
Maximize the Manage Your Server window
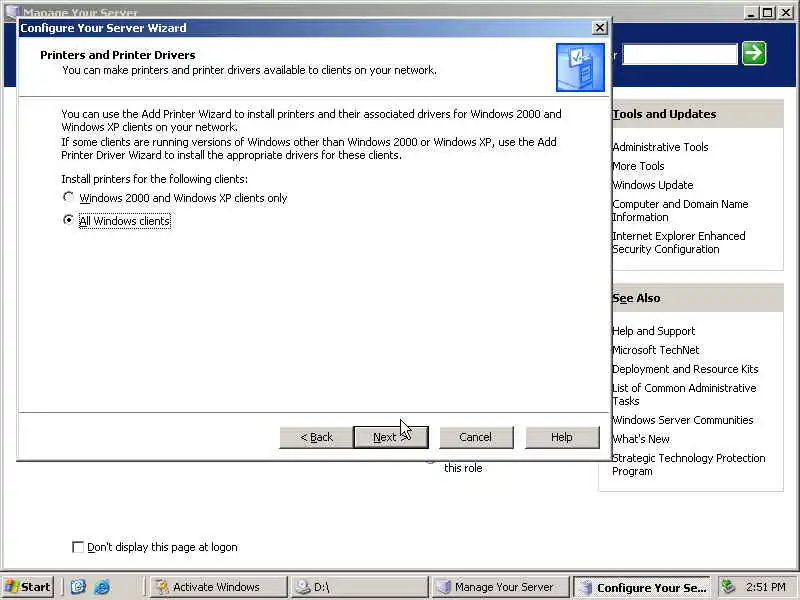coord(767,13)
